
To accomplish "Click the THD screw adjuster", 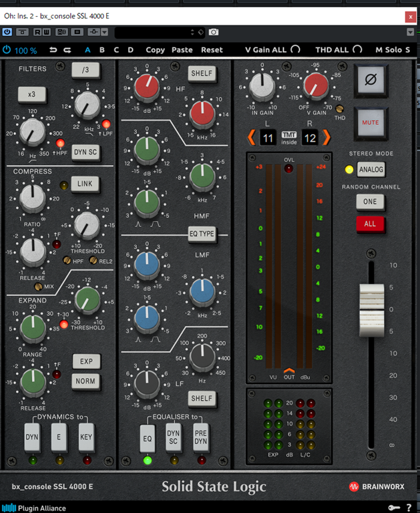I will point(340,109).
